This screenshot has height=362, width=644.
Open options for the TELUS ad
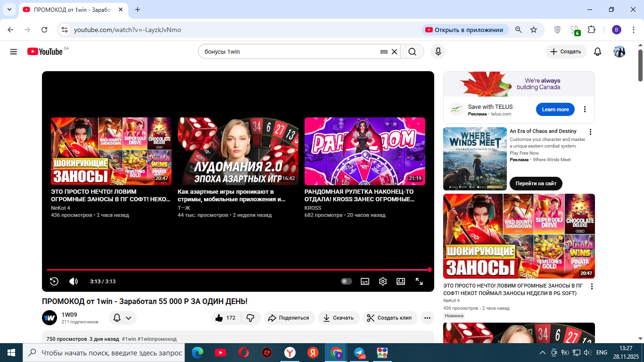[585, 109]
